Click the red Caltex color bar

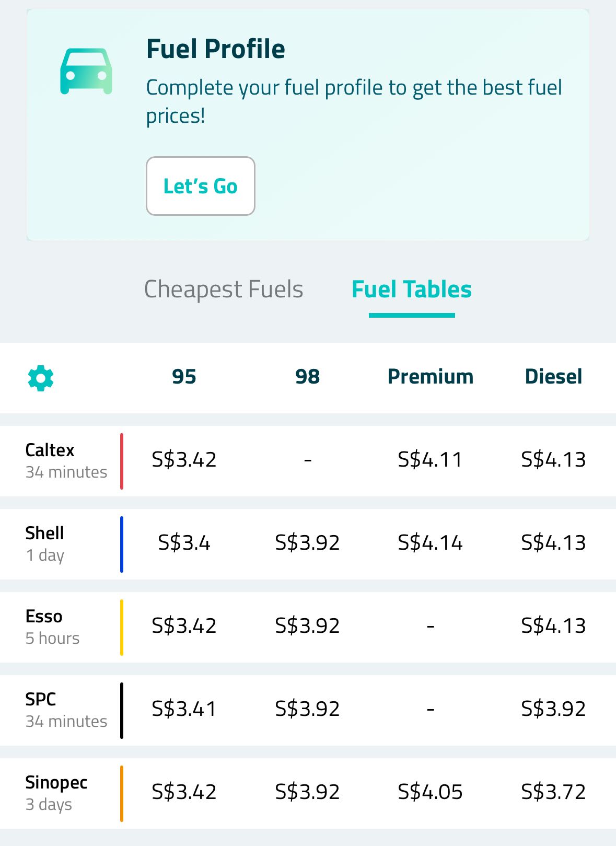click(122, 461)
